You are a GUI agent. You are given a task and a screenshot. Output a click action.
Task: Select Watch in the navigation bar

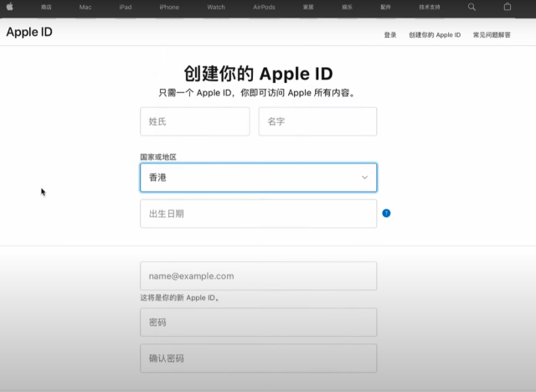[216, 7]
